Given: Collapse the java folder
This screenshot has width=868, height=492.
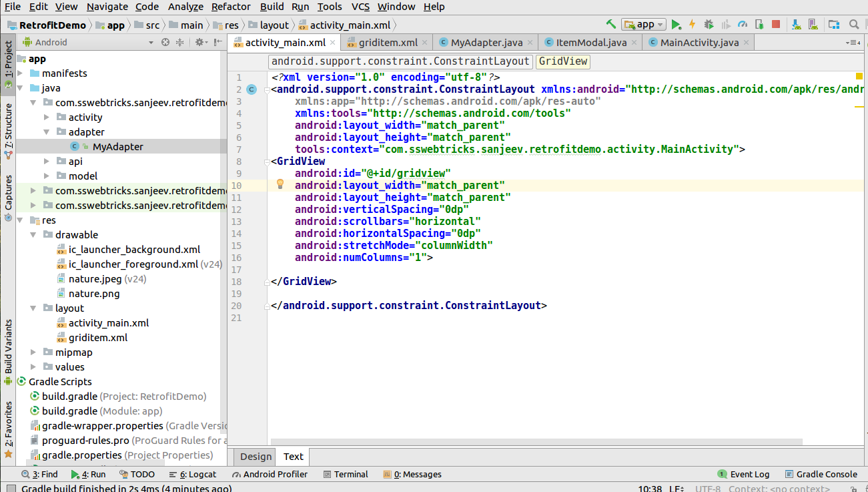Looking at the screenshot, I should pyautogui.click(x=20, y=87).
